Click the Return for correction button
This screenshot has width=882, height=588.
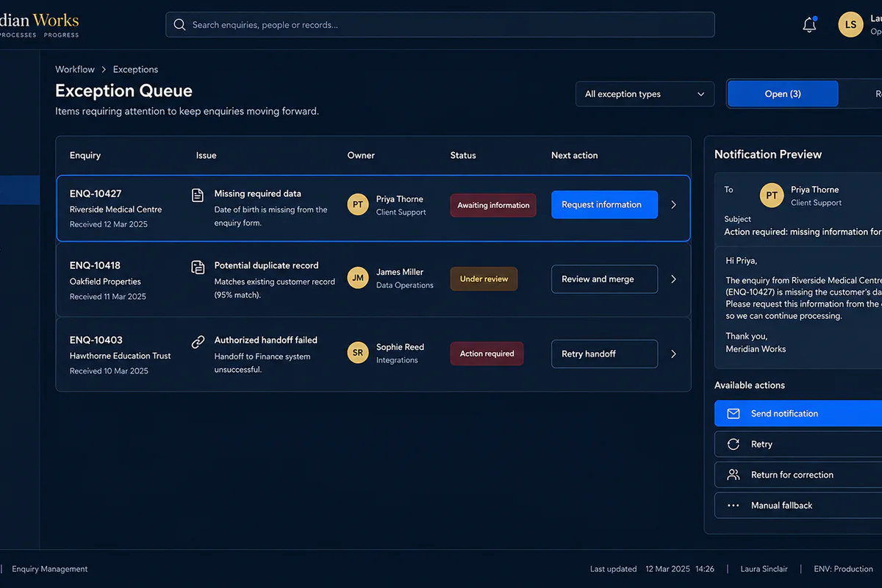tap(798, 475)
